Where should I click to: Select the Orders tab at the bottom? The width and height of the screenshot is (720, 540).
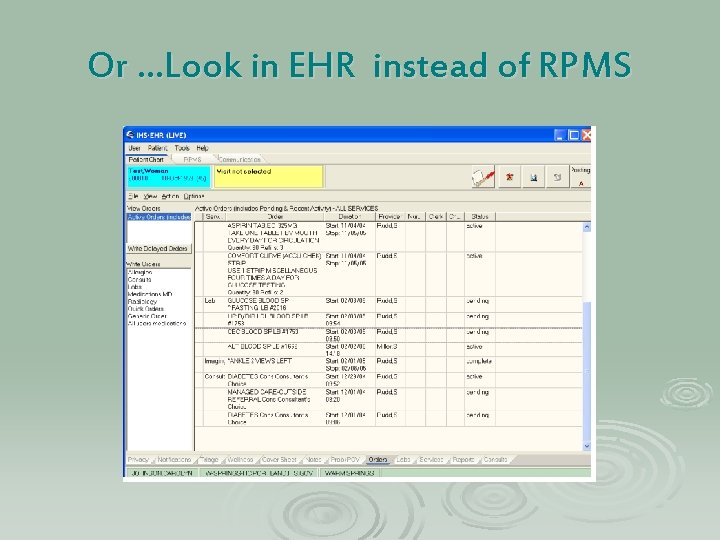pos(378,459)
